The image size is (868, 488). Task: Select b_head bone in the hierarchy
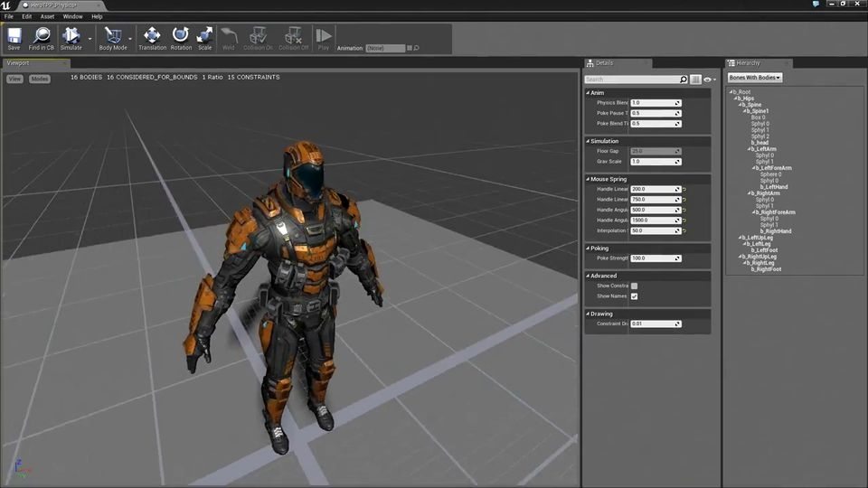coord(759,143)
